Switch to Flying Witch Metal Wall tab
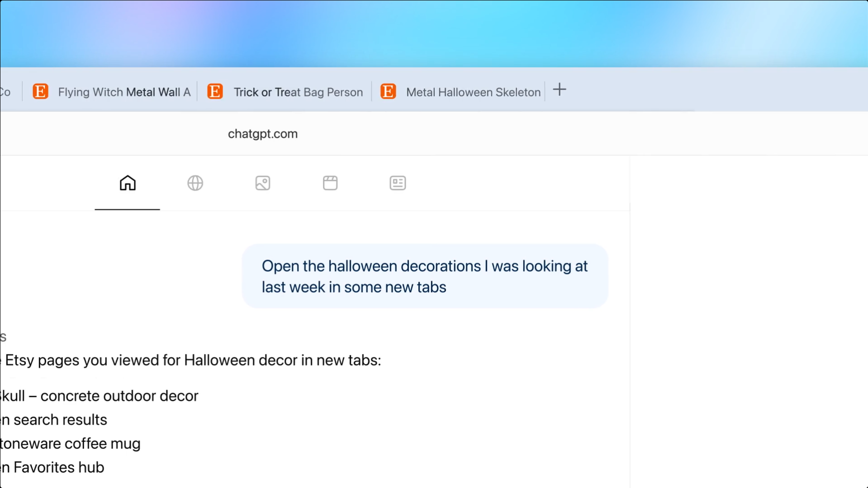The height and width of the screenshot is (488, 868). [x=124, y=92]
